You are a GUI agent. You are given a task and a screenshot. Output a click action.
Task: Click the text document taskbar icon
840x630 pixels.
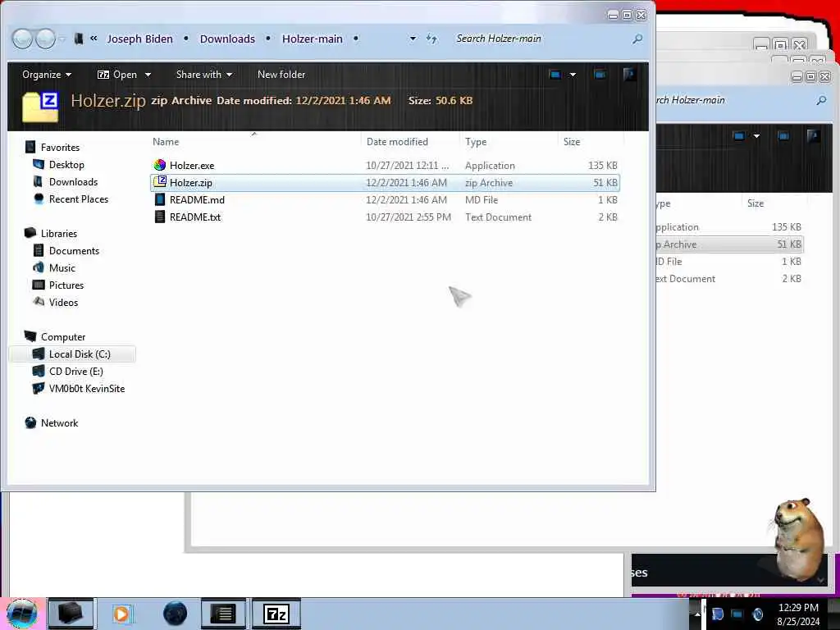click(x=223, y=614)
